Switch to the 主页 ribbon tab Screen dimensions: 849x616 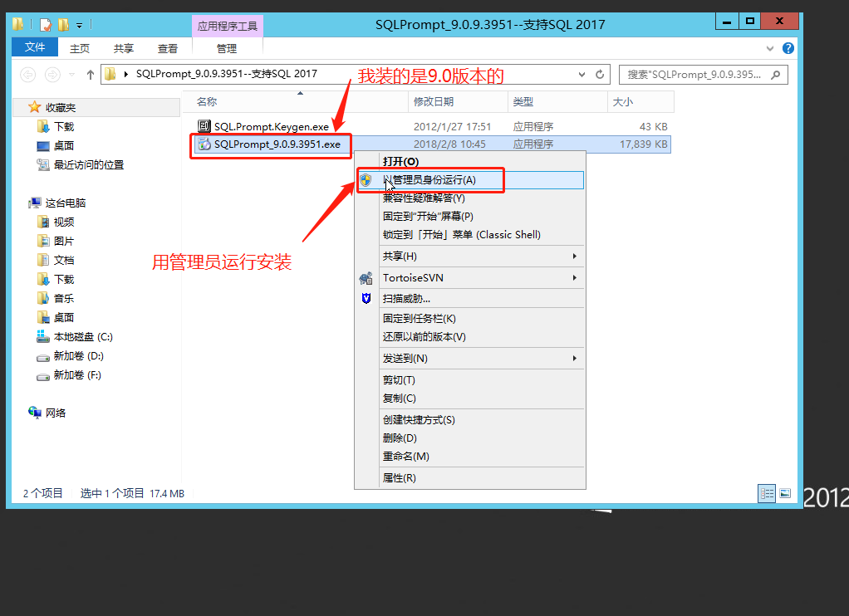coord(80,49)
